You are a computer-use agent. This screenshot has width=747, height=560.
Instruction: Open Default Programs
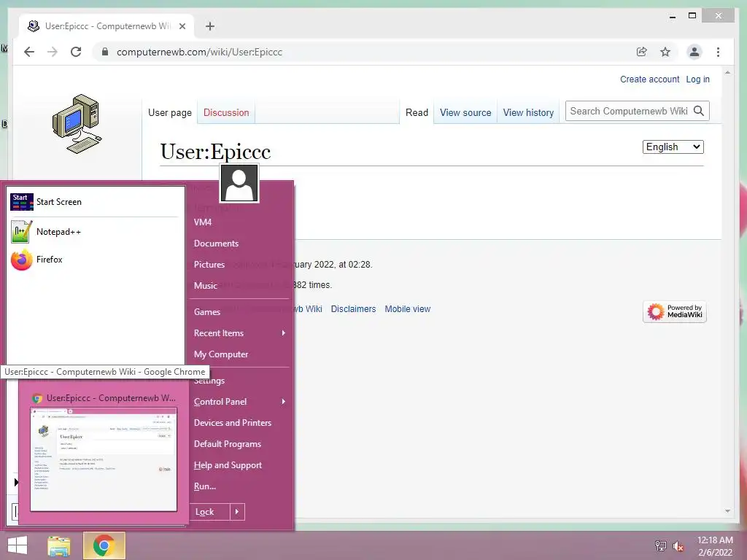(228, 444)
